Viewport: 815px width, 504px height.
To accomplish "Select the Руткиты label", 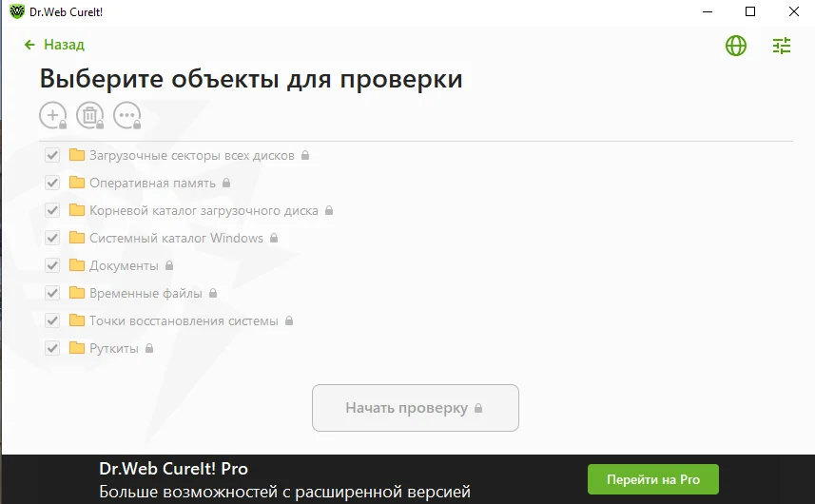I will pyautogui.click(x=114, y=348).
